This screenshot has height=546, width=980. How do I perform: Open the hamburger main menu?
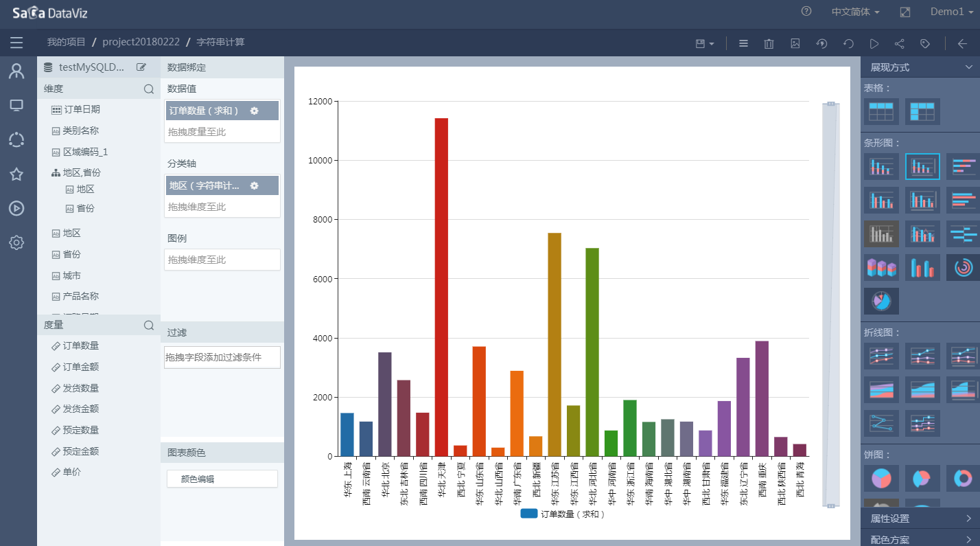[16, 43]
